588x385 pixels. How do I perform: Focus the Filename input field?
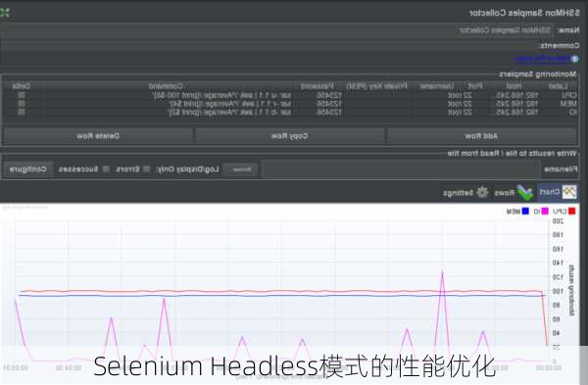click(x=401, y=169)
